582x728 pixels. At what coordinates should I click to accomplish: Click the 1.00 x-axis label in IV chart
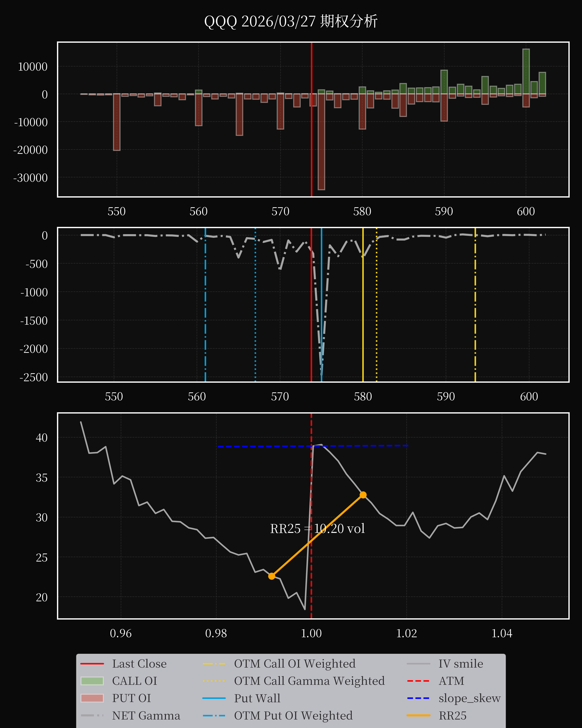311,633
